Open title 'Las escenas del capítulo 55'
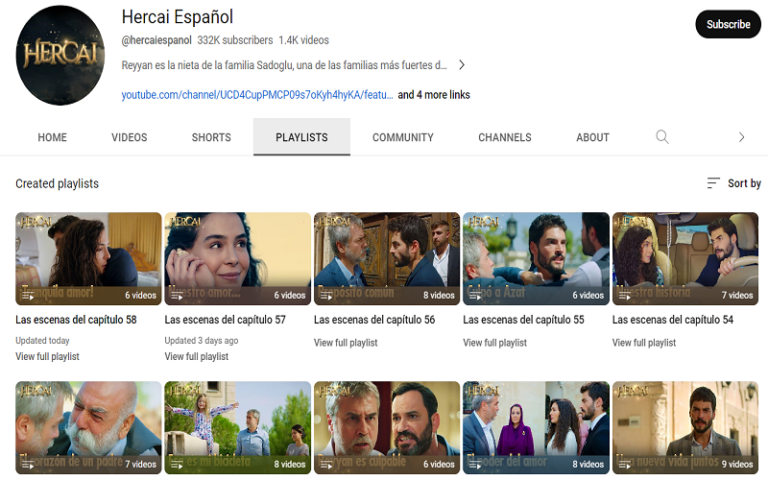This screenshot has width=768, height=480. [x=524, y=320]
